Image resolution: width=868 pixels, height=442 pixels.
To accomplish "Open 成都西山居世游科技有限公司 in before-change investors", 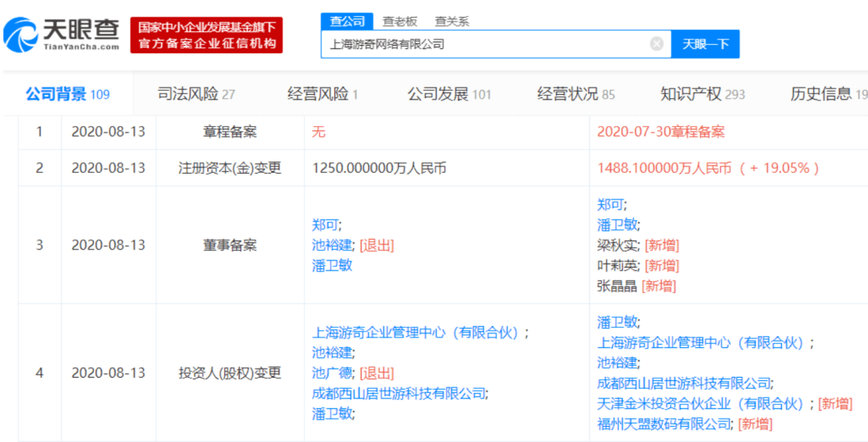I will (x=400, y=393).
